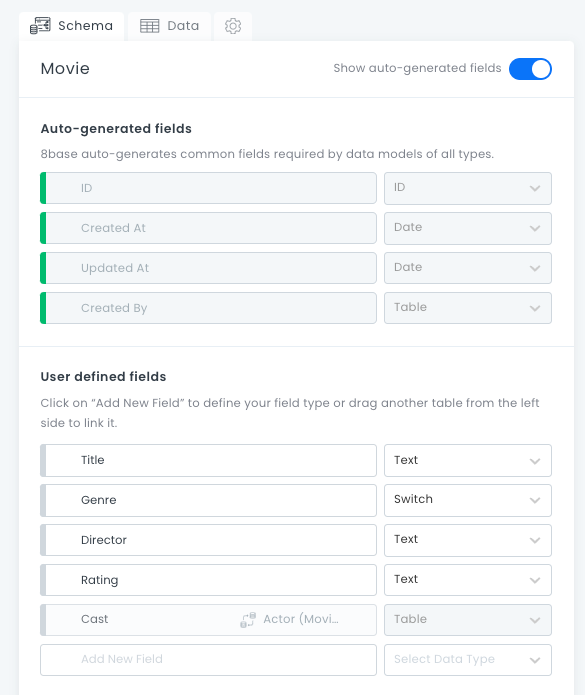This screenshot has height=695, width=585.
Task: Open the Director field type dropdown
Action: tap(468, 540)
